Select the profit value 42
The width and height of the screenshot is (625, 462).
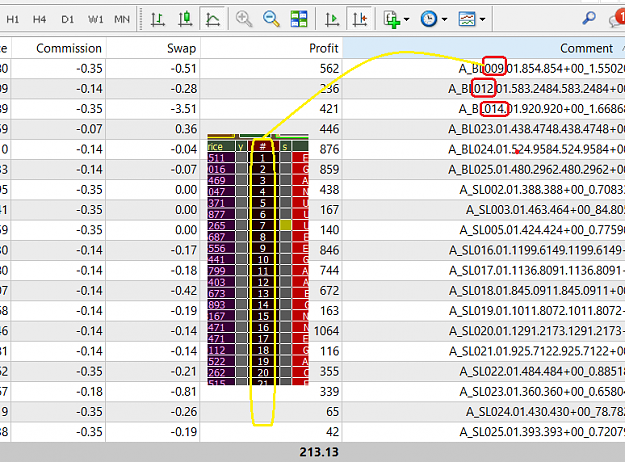[332, 432]
